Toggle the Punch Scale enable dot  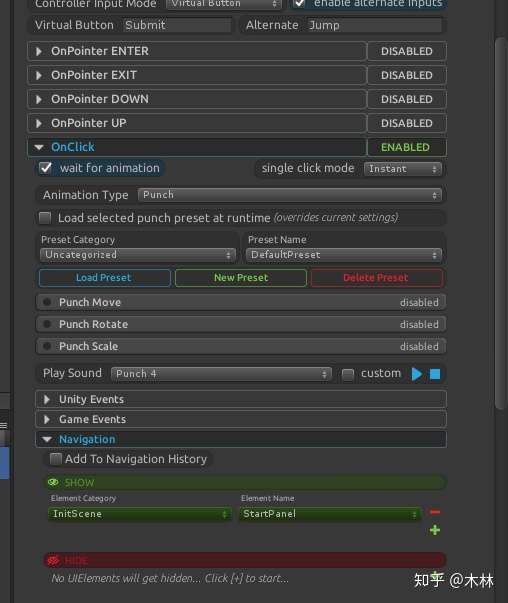coord(47,346)
